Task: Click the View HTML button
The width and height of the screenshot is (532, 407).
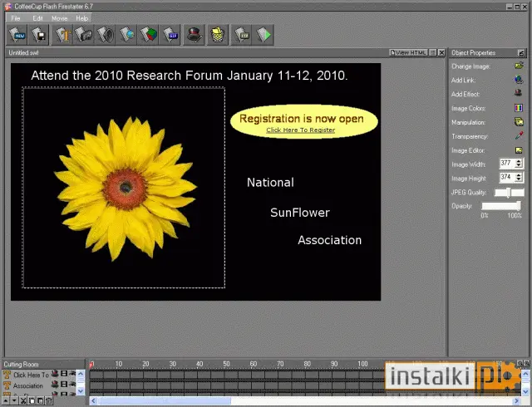Action: coord(408,52)
